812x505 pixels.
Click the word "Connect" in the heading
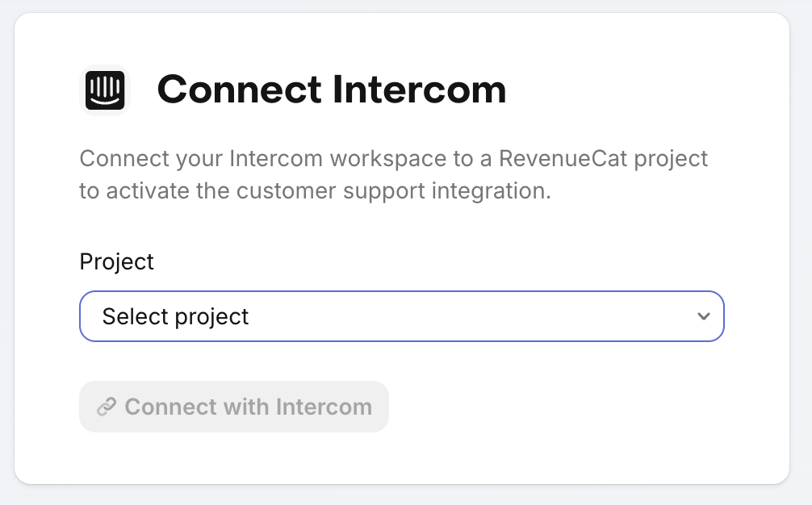240,90
